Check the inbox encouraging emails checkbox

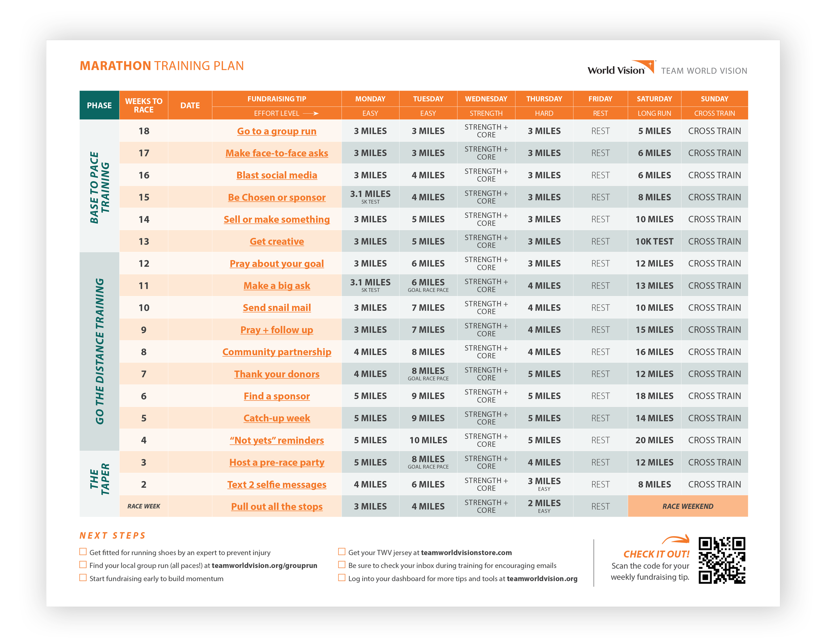(342, 565)
